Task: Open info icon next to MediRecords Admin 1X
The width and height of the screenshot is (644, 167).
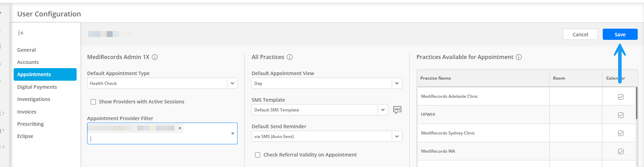Action: coord(155,57)
